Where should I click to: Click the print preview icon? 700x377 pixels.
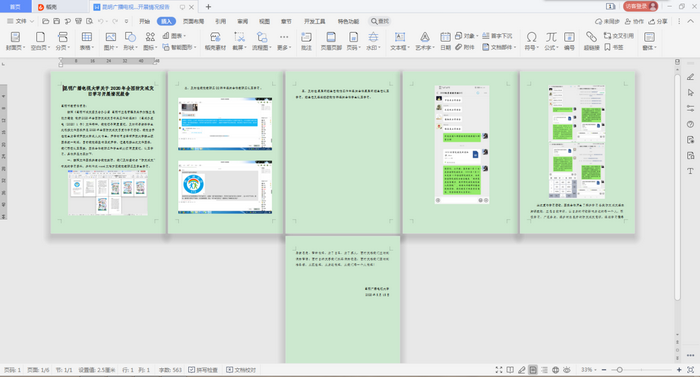pyautogui.click(x=89, y=21)
